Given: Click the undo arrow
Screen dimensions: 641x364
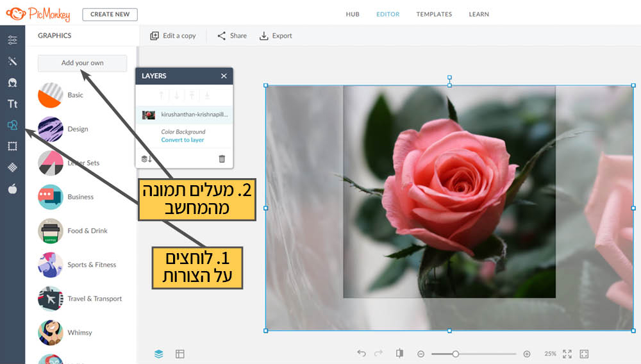Looking at the screenshot, I should (x=362, y=354).
